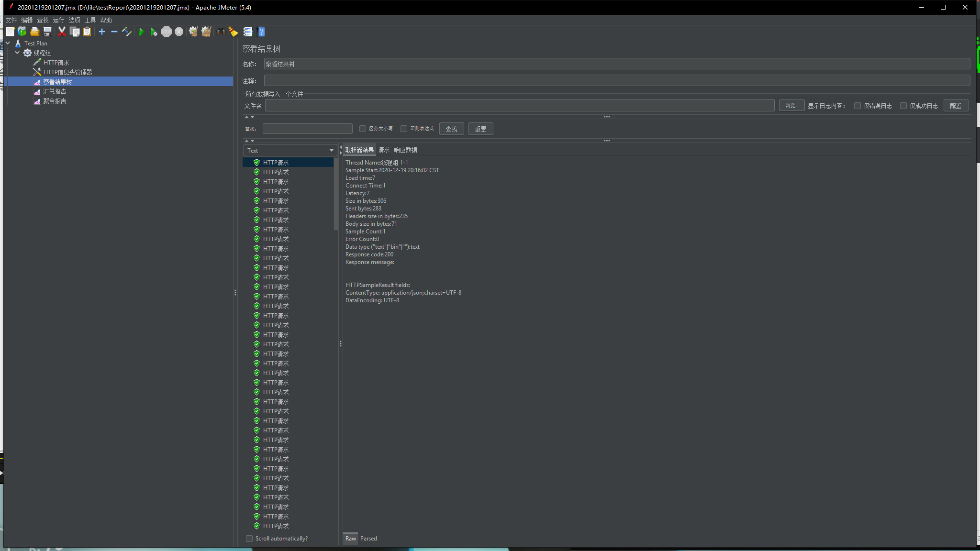Click the Help question mark icon

[261, 32]
